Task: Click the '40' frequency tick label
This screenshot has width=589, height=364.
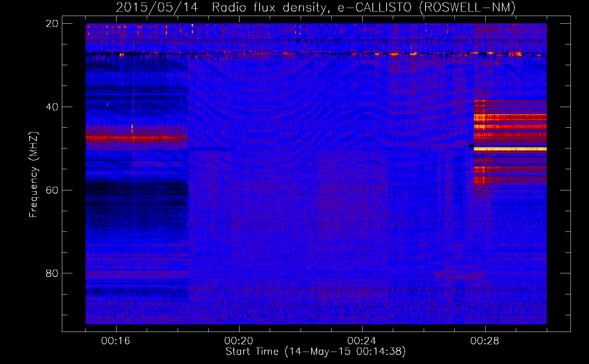Action: tap(52, 107)
